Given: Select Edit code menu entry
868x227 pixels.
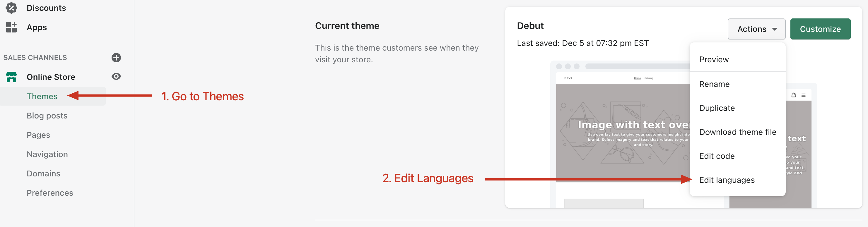Looking at the screenshot, I should [x=738, y=156].
